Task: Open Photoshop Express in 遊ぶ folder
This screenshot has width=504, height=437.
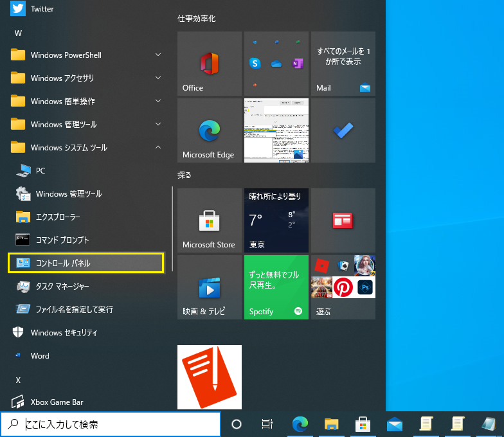Action: [x=365, y=287]
